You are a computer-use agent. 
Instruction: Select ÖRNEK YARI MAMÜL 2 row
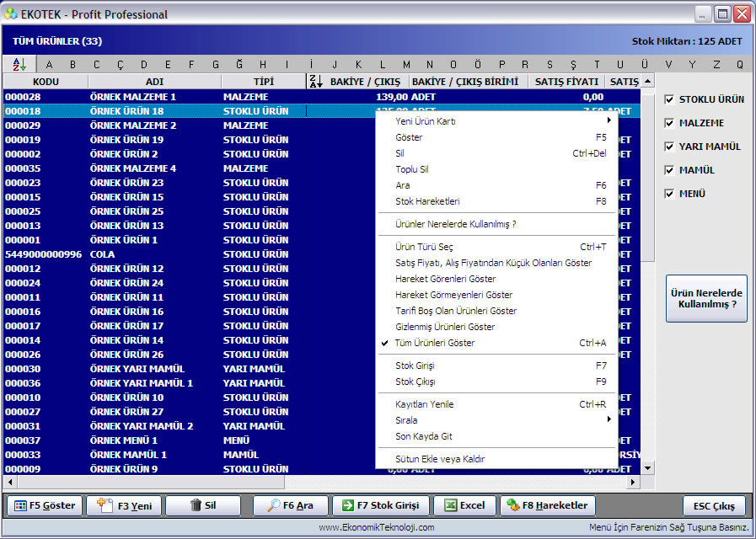coord(189,426)
